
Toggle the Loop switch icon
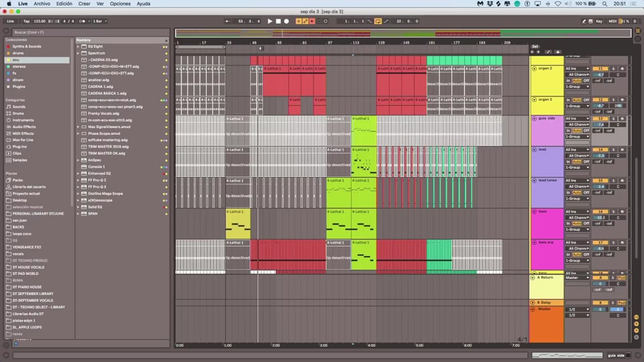378,21
